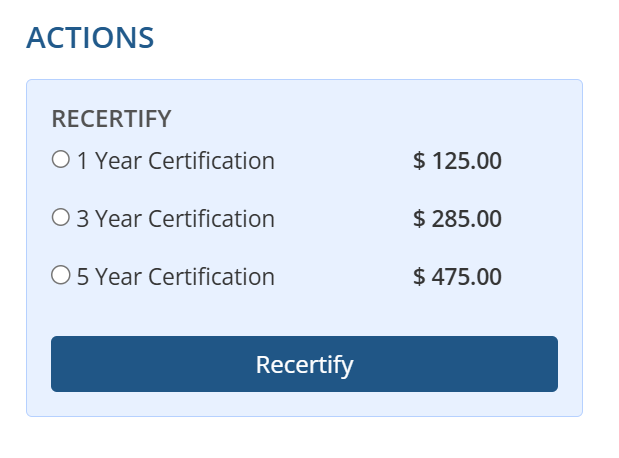The height and width of the screenshot is (458, 619).
Task: Click the "1 Year Certification" label text
Action: pyautogui.click(x=176, y=161)
